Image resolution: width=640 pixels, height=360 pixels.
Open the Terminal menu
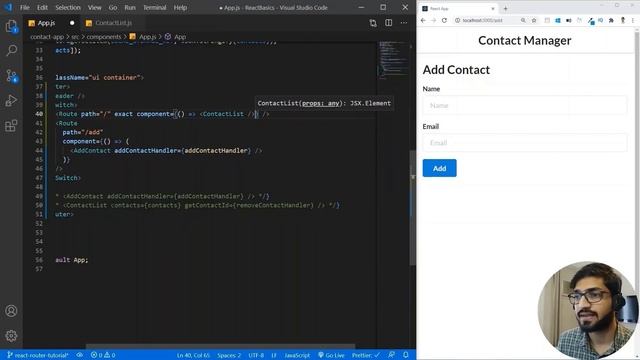click(x=155, y=7)
